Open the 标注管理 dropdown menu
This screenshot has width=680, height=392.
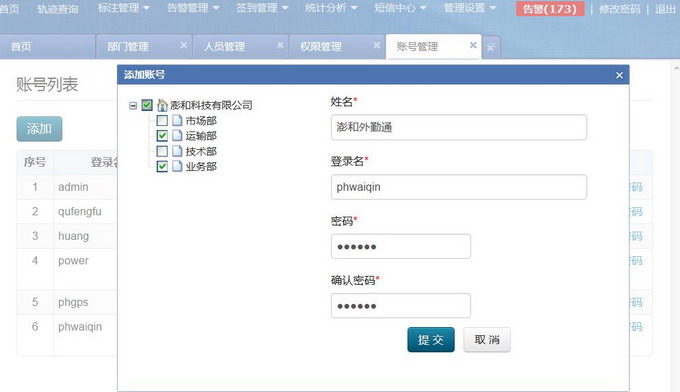[x=123, y=8]
